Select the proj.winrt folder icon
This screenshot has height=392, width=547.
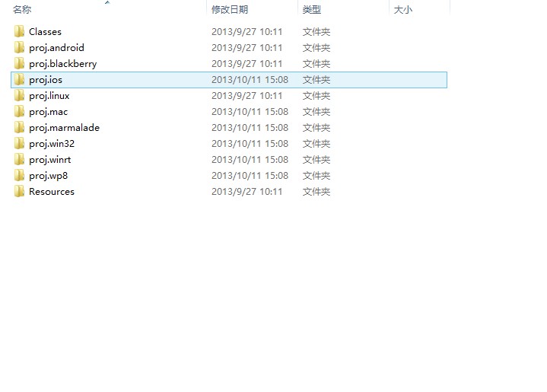(x=19, y=160)
